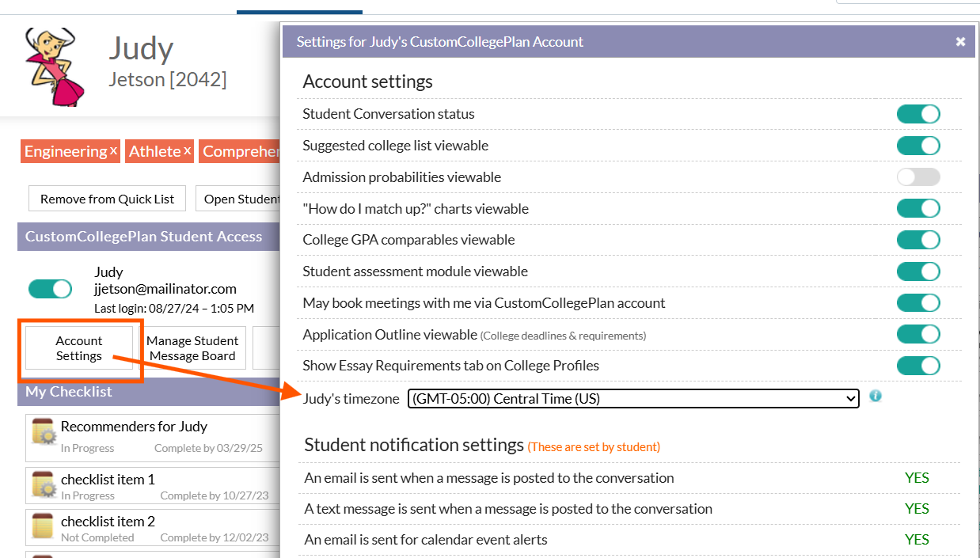The width and height of the screenshot is (980, 558).
Task: Click Last login: 08/27/24 – 1:05 PM text
Action: 174,308
